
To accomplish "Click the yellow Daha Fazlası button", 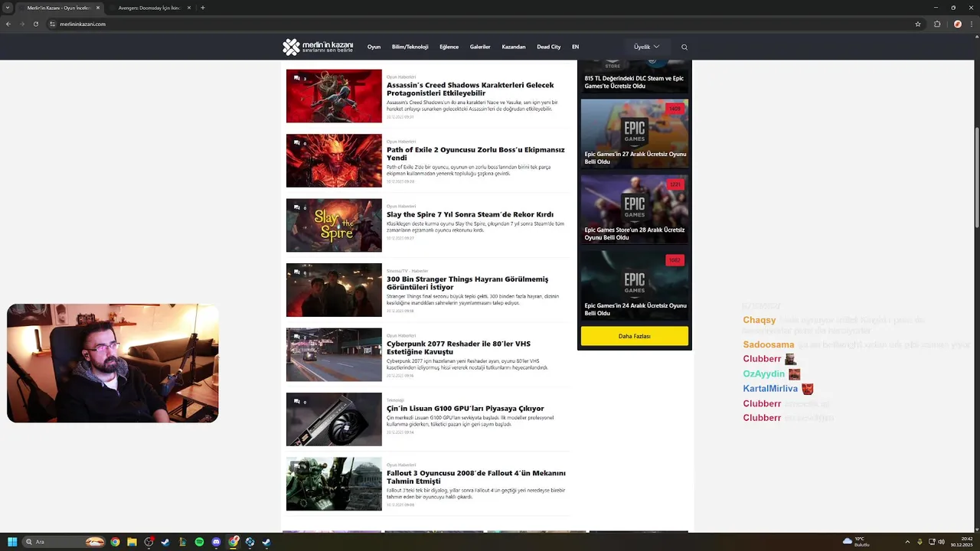I will tap(634, 336).
